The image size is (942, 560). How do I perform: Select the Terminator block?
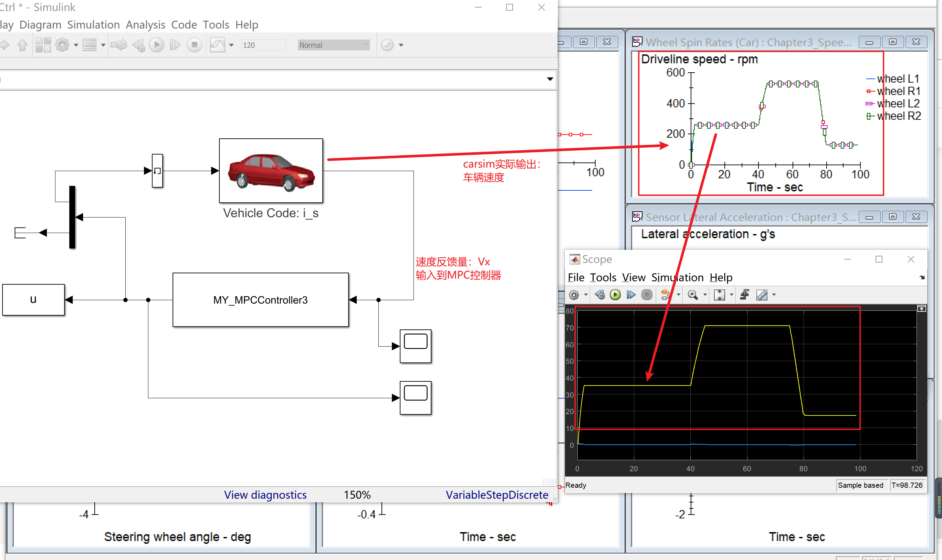point(20,233)
